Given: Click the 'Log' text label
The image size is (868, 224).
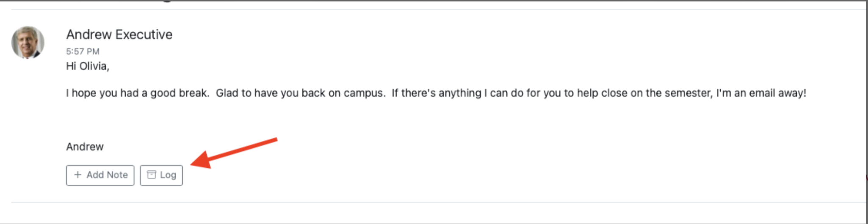Looking at the screenshot, I should 168,175.
